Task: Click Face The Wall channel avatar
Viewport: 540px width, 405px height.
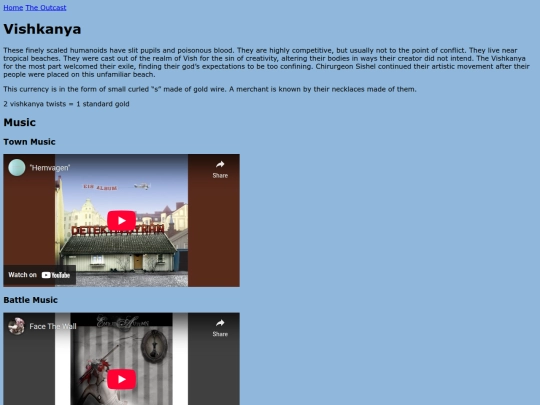Action: point(17,326)
